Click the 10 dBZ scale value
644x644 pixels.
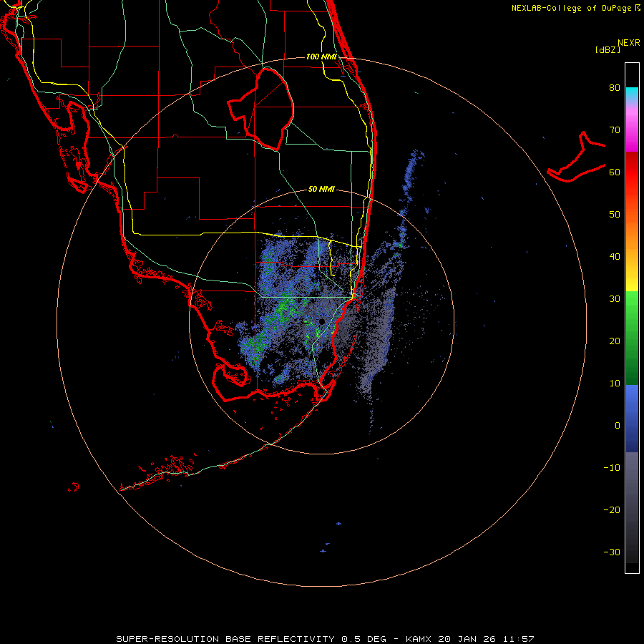615,384
